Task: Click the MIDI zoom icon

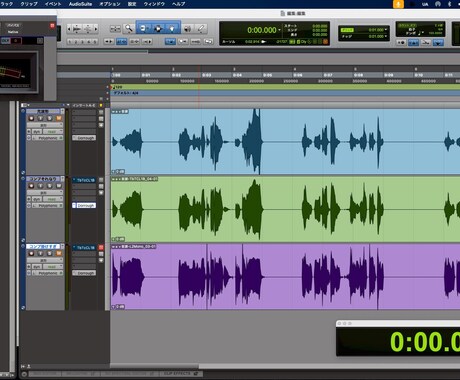Action: 88,29
